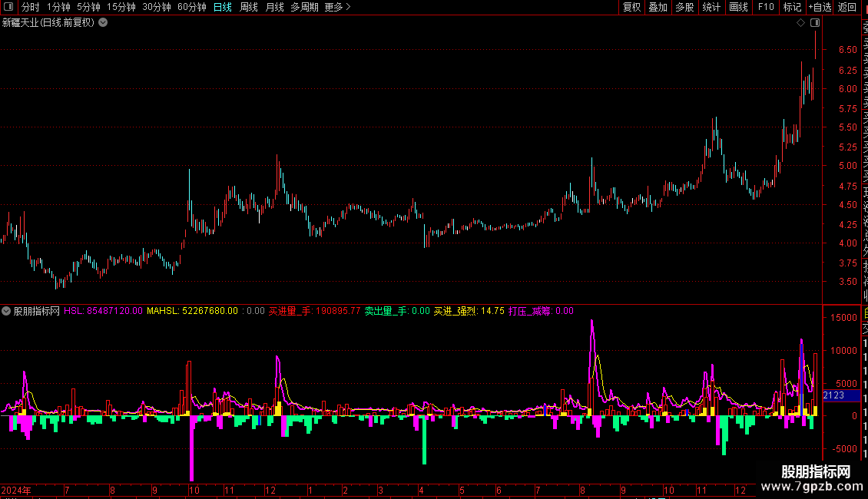Image resolution: width=868 pixels, height=499 pixels.
Task: Click the 标记 mark button
Action: (792, 7)
